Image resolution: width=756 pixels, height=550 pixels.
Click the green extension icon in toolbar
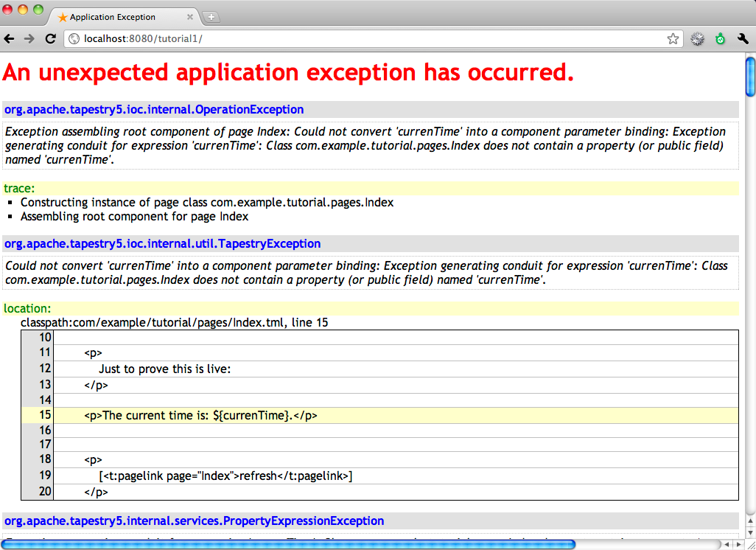click(x=720, y=39)
